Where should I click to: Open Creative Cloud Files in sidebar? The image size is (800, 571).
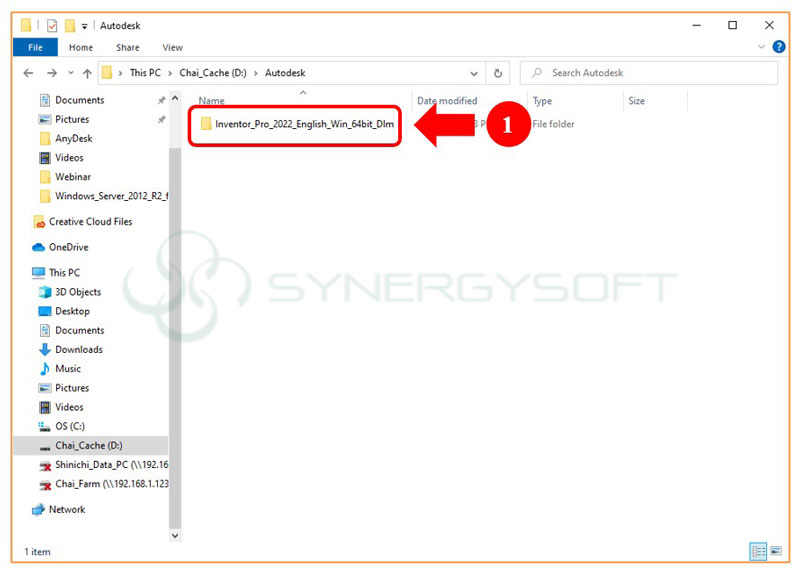coord(90,222)
